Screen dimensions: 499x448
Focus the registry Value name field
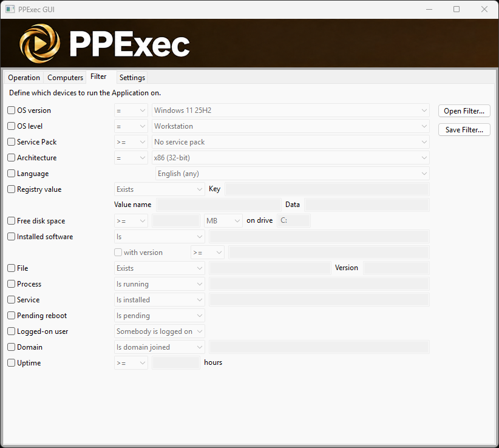pos(219,205)
